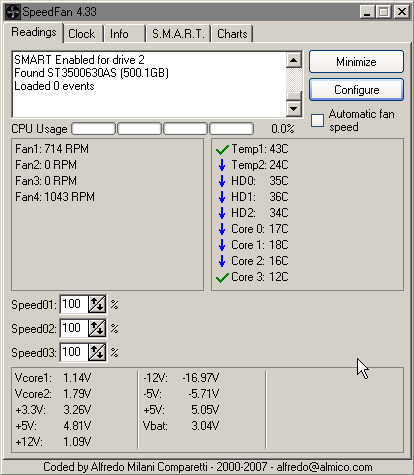
Task: Click the fourth CPU Usage bar
Action: pos(231,129)
